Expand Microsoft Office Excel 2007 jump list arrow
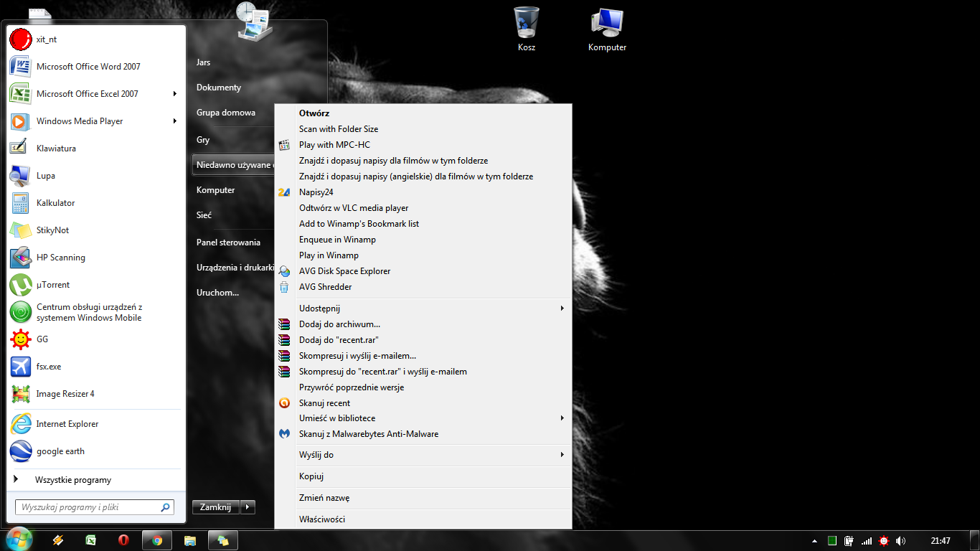Viewport: 980px width, 551px height. 176,94
